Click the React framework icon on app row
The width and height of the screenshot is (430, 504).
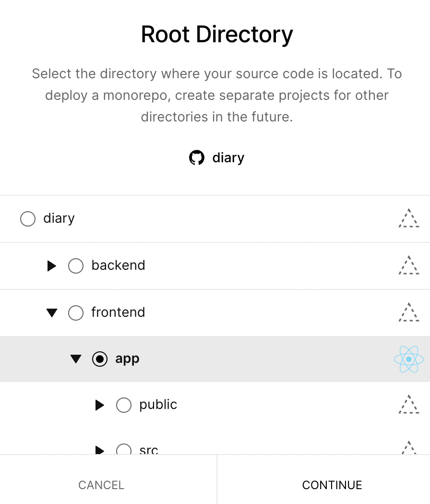click(409, 359)
